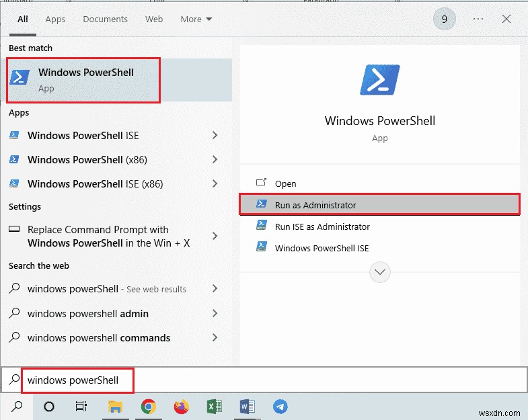Close the search panel
Viewport: 528px width, 420px height.
pos(506,19)
